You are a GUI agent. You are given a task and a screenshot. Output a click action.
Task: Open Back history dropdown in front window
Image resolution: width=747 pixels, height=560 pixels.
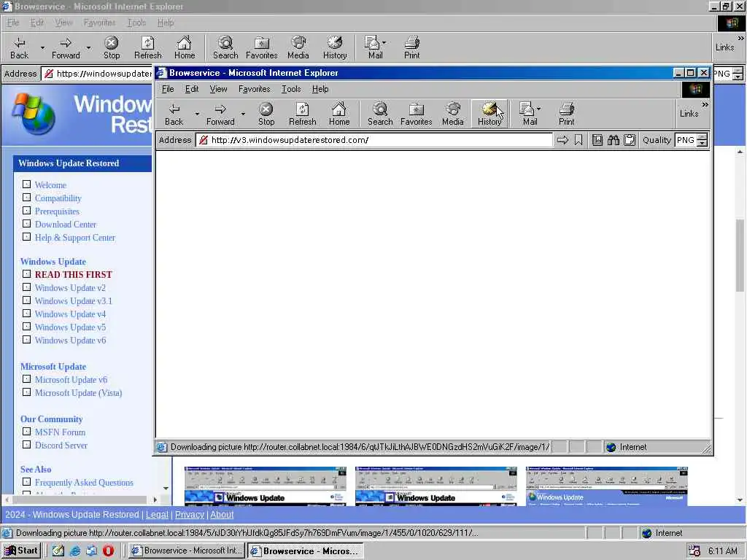[x=197, y=114]
